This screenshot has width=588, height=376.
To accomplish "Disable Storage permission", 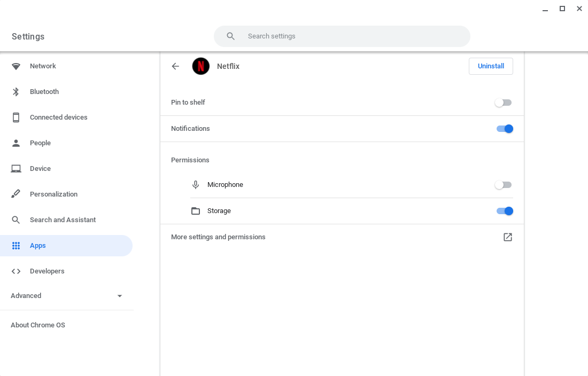I will (x=505, y=211).
